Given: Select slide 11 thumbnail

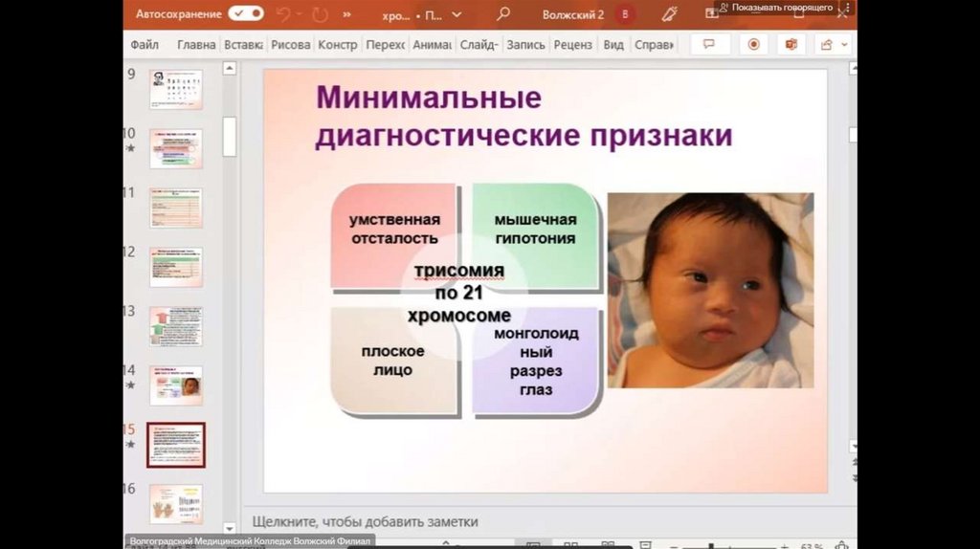Looking at the screenshot, I should click(176, 208).
